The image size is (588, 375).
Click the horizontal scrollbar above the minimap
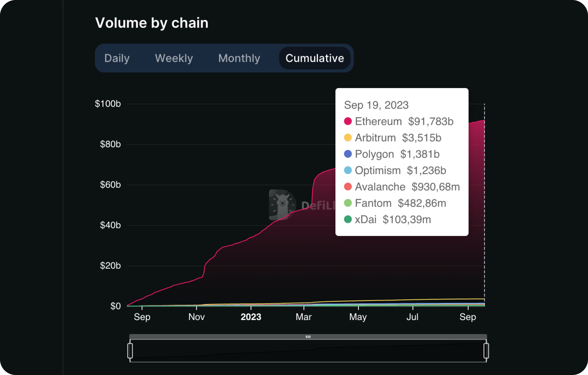(x=308, y=336)
